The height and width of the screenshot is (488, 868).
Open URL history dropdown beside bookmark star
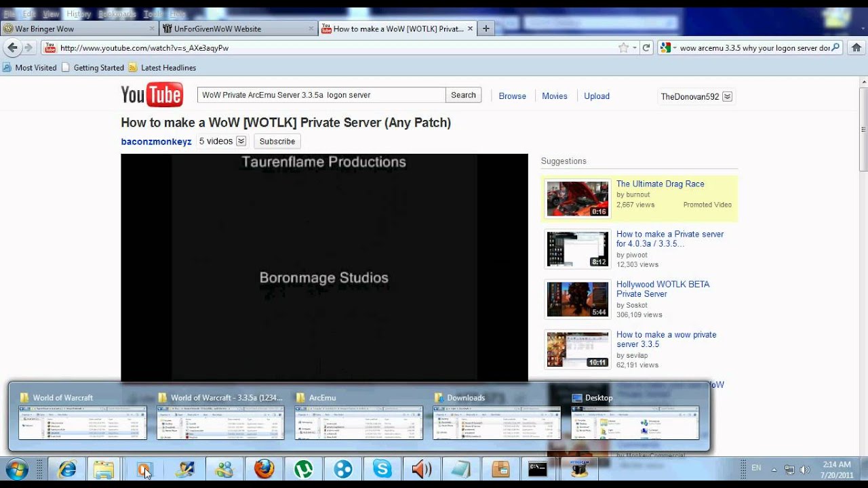click(x=635, y=48)
